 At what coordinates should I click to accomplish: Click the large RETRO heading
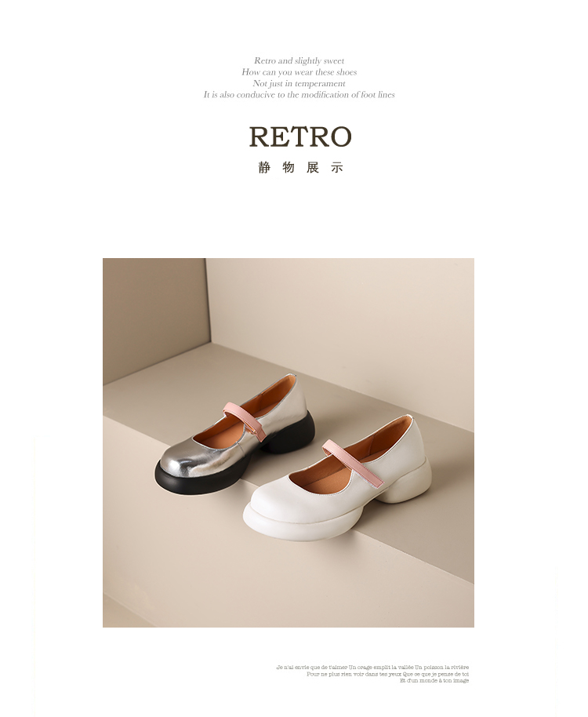point(300,136)
